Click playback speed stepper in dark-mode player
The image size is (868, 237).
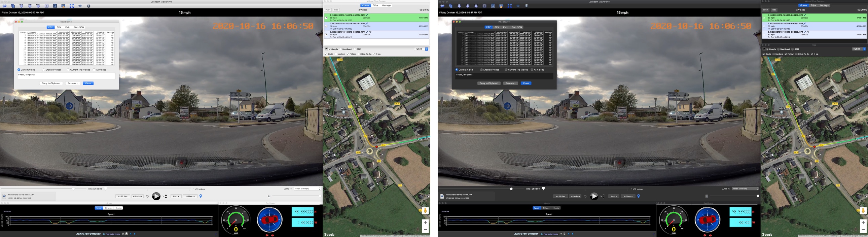pyautogui.click(x=604, y=196)
